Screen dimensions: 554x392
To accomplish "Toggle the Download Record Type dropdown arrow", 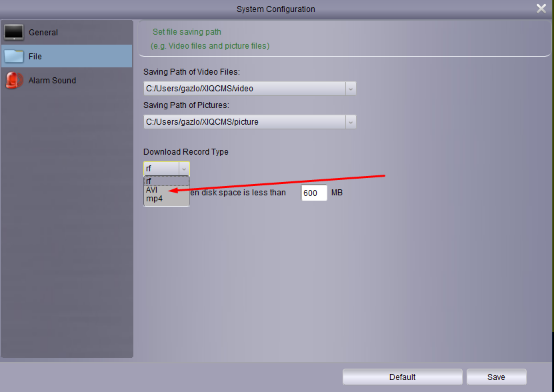I will (x=184, y=169).
